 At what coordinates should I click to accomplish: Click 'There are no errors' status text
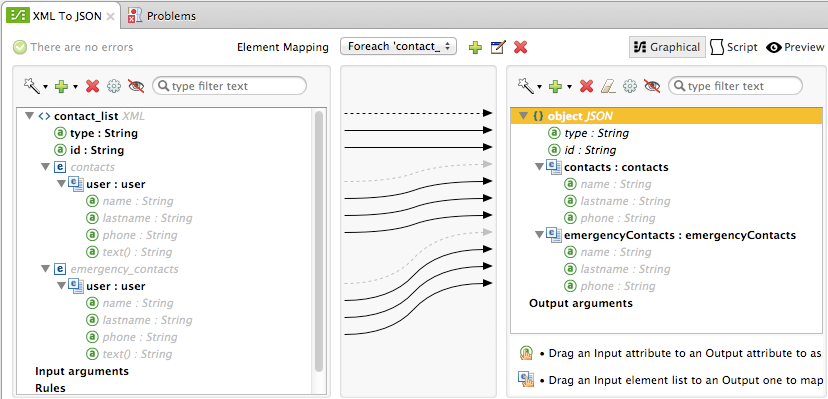click(x=82, y=48)
